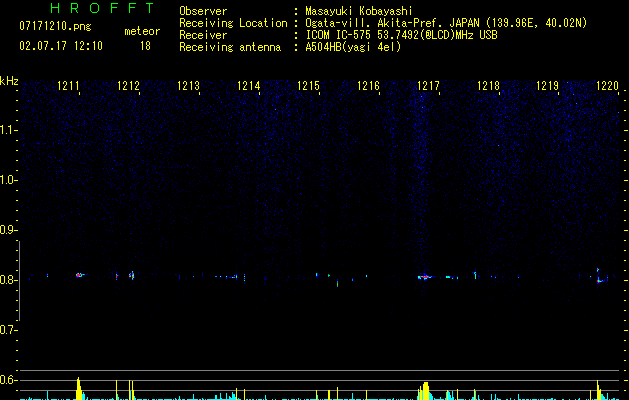Click the 0.8 kHz axis label
Viewport: 629px width, 400px height.
[8, 280]
